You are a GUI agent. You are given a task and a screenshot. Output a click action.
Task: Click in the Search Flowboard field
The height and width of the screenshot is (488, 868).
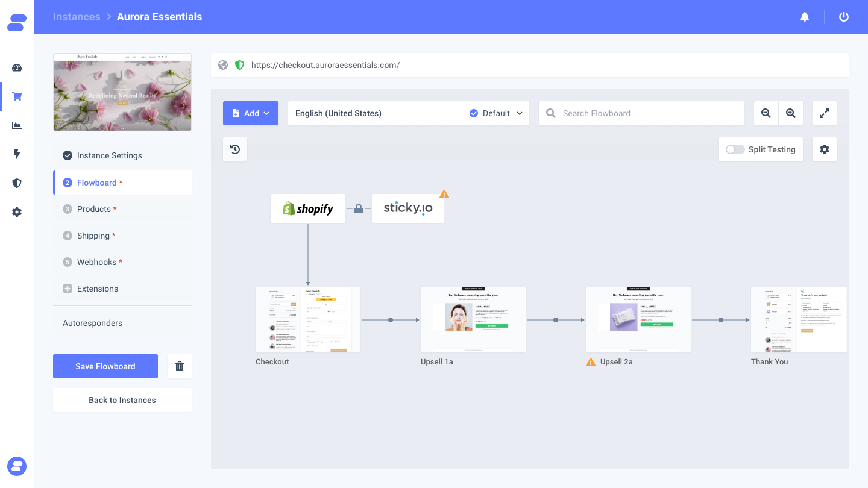642,113
